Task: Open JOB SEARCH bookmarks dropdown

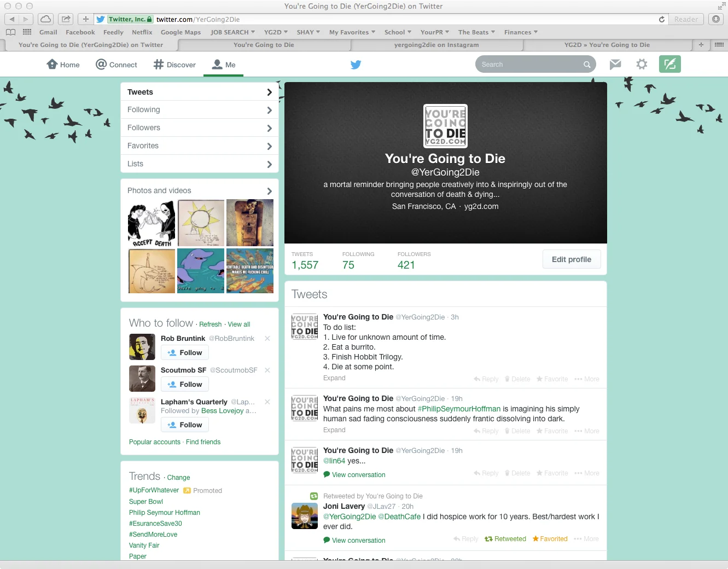Action: (232, 32)
